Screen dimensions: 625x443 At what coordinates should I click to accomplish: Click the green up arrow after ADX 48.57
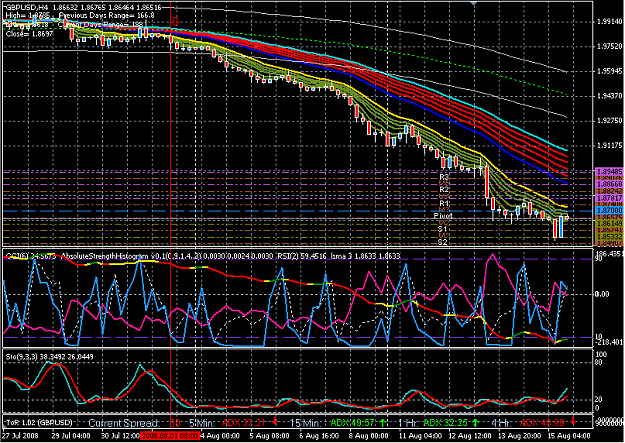coord(383,421)
